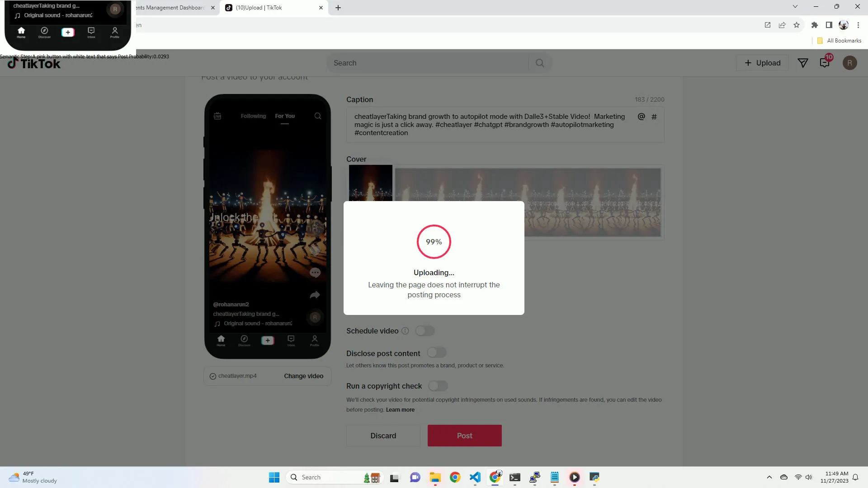Click the TikTok logo
Image resolution: width=868 pixels, height=488 pixels.
(x=34, y=63)
